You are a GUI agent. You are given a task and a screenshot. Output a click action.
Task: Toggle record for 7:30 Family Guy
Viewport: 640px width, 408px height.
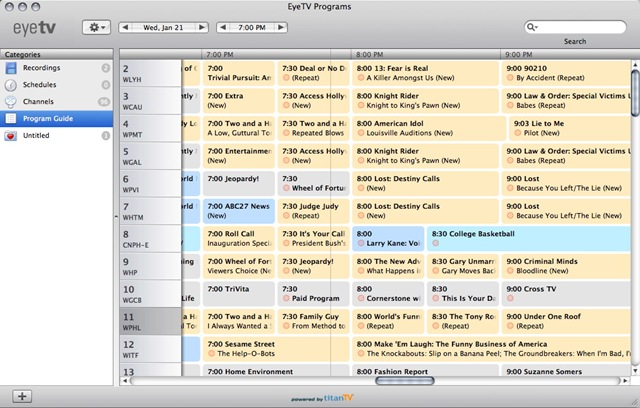point(286,326)
